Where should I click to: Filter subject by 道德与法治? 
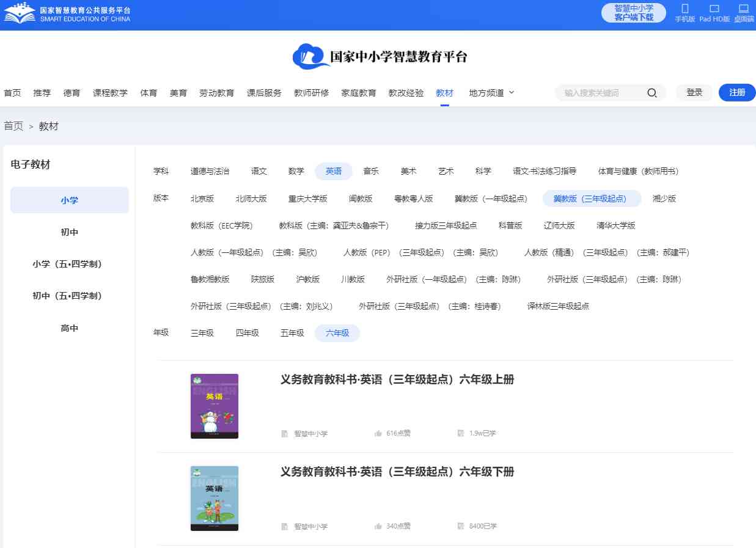tap(210, 171)
